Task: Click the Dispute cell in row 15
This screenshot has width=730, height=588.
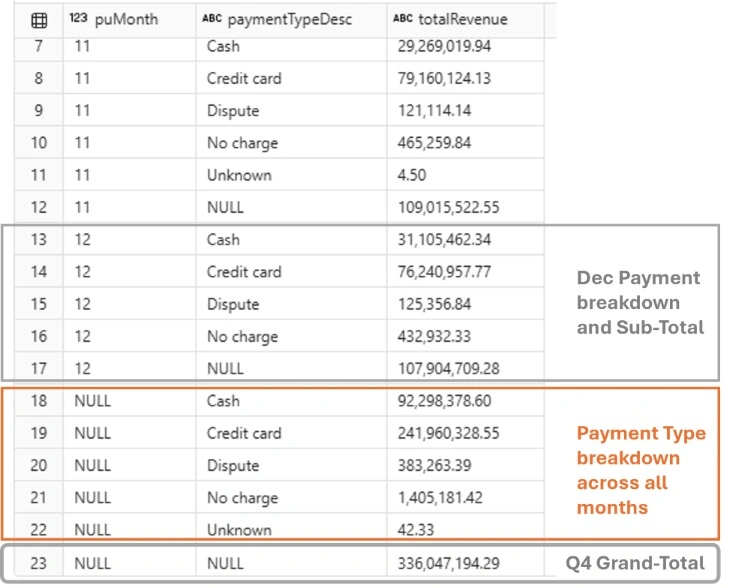Action: (233, 304)
